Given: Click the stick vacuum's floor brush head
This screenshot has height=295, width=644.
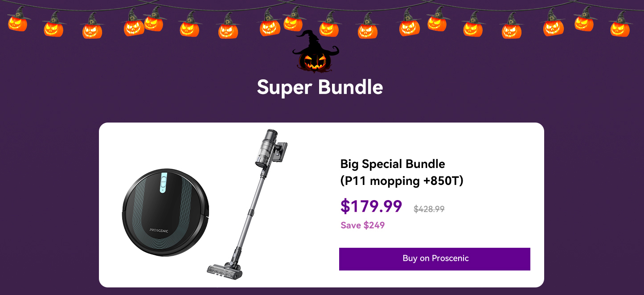Looking at the screenshot, I should tap(226, 268).
